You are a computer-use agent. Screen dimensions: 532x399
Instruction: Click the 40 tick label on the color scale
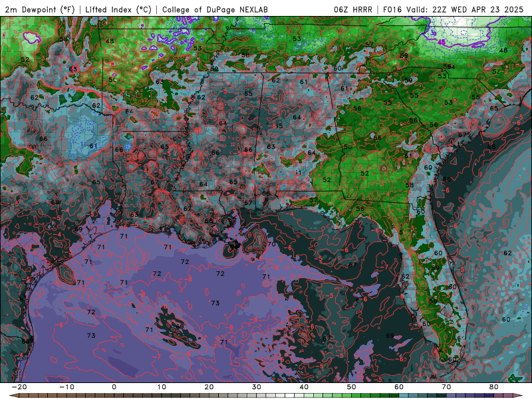click(304, 387)
